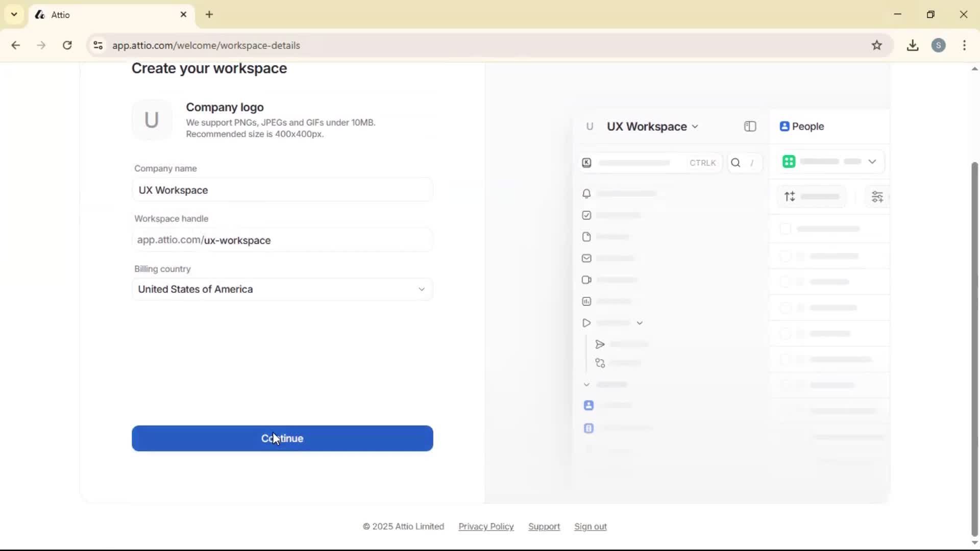Image resolution: width=980 pixels, height=551 pixels.
Task: Click the quick actions K shortcut icon
Action: pyautogui.click(x=586, y=163)
